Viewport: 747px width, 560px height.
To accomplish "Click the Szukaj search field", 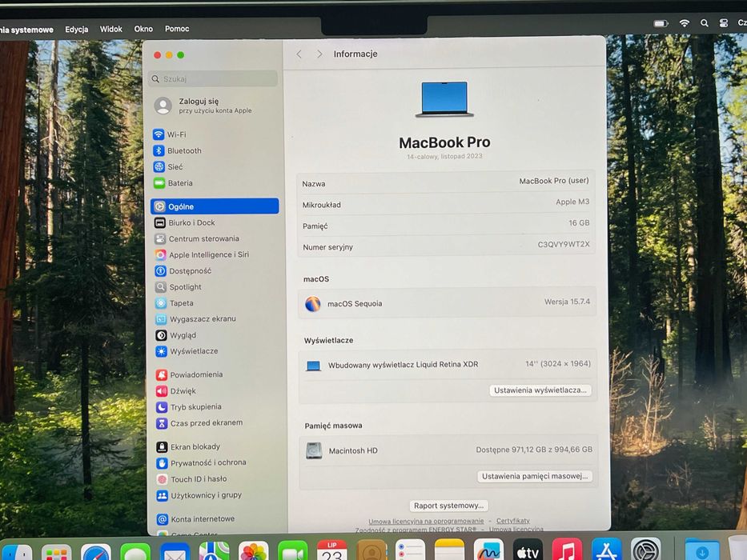I will tap(213, 78).
